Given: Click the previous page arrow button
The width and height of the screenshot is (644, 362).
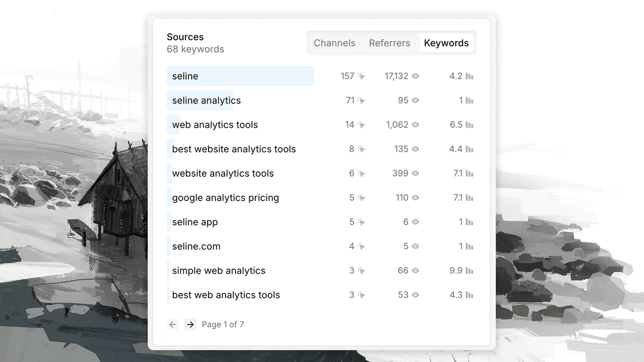Looking at the screenshot, I should click(173, 325).
